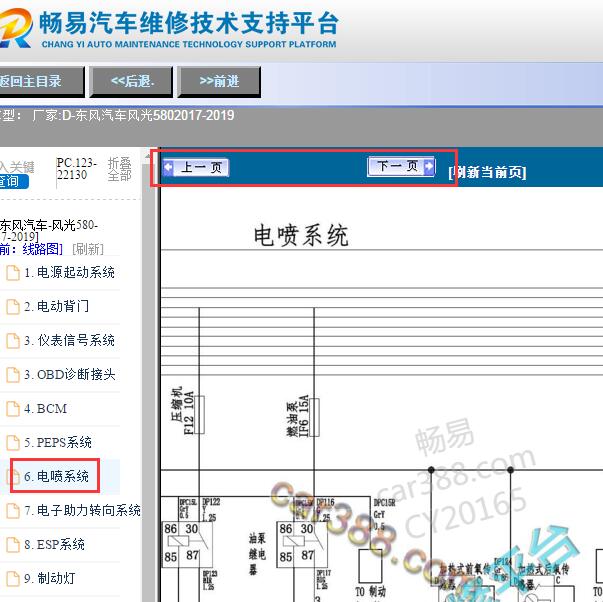The image size is (603, 602).
Task: Open 8. ESP系统 entry
Action: click(54, 544)
